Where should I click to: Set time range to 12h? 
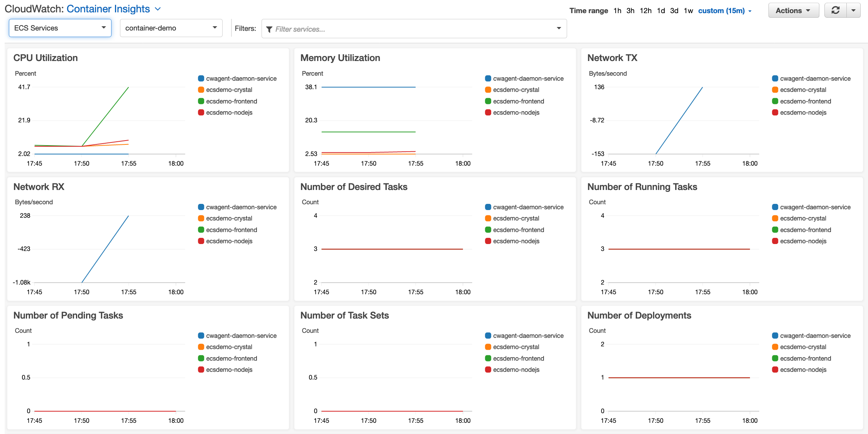click(x=645, y=10)
